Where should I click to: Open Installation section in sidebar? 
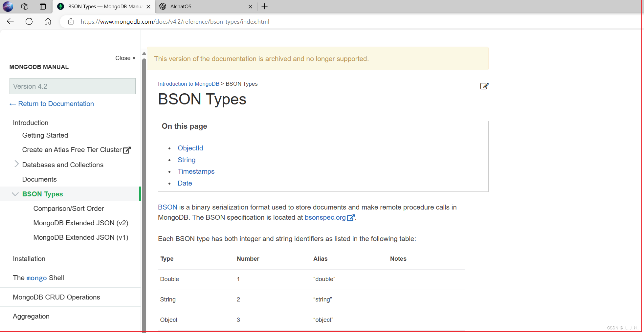tap(29, 259)
